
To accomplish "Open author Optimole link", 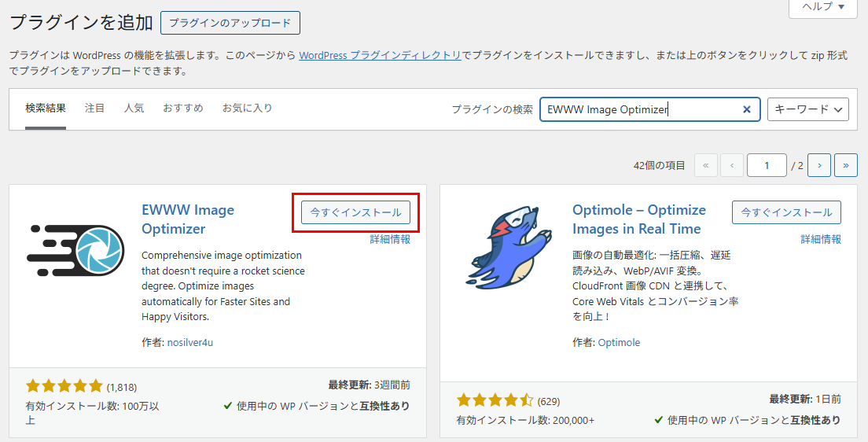I will tap(619, 342).
